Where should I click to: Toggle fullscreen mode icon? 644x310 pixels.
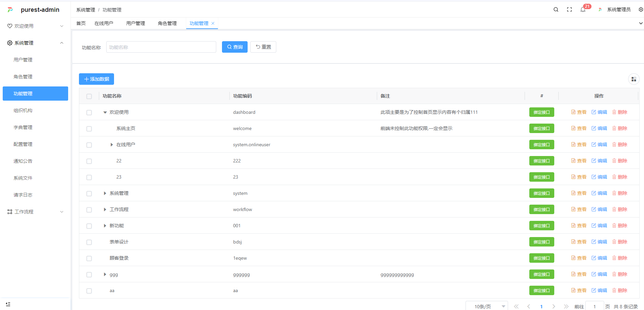[569, 9]
